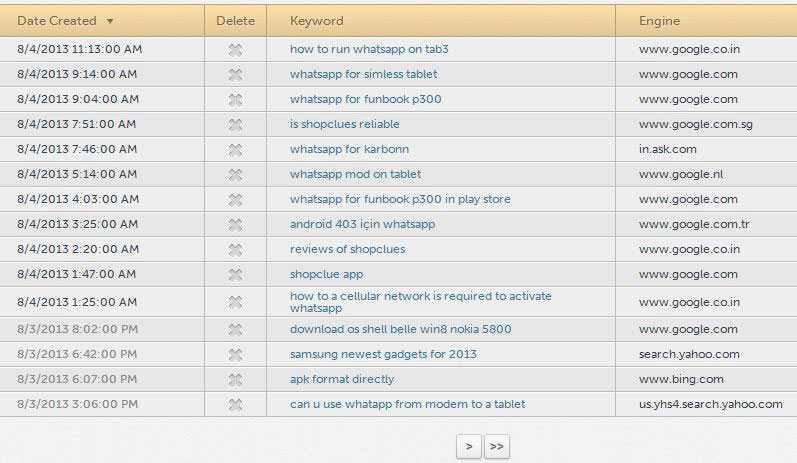Image resolution: width=797 pixels, height=463 pixels.
Task: Click the Delete column header
Action: click(x=235, y=21)
